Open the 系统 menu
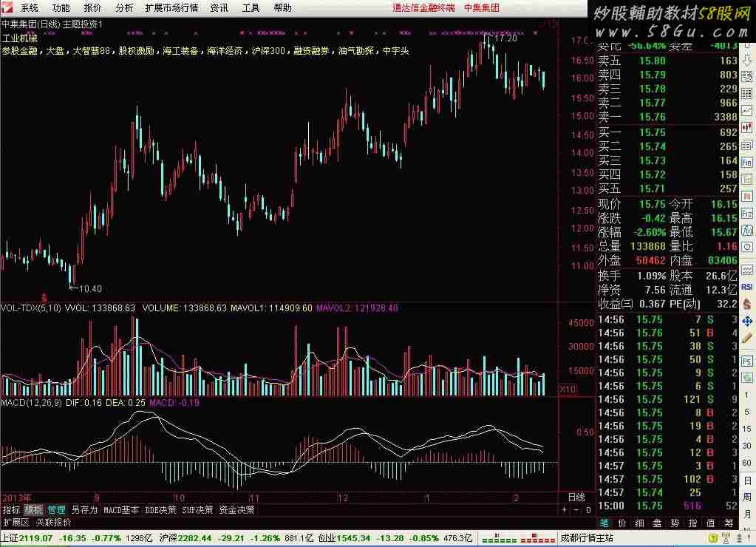756x547 pixels. coord(30,7)
